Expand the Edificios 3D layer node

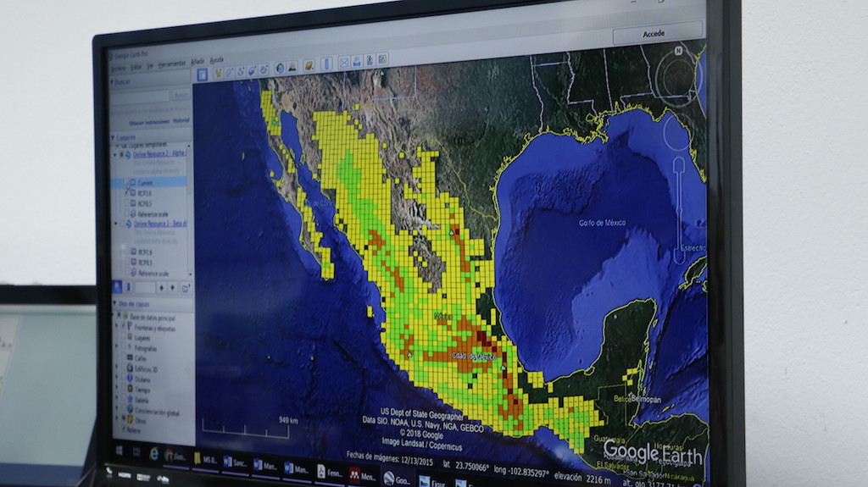click(116, 367)
